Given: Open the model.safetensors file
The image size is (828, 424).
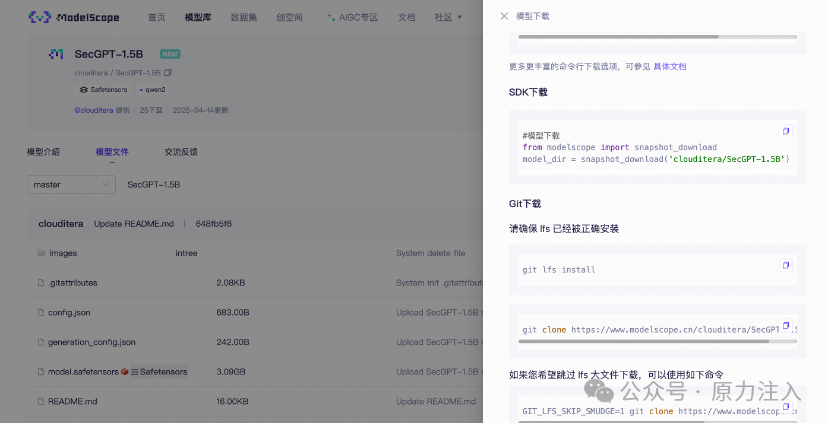Looking at the screenshot, I should (x=83, y=372).
